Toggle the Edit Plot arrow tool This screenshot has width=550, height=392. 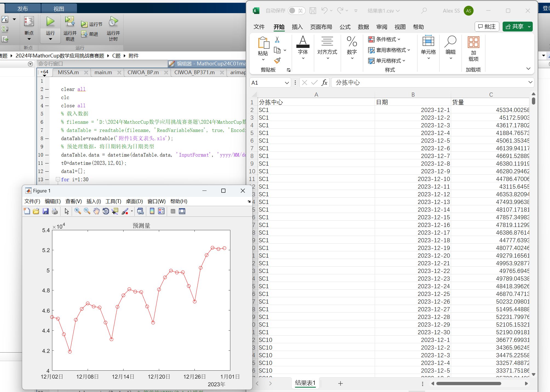(67, 211)
